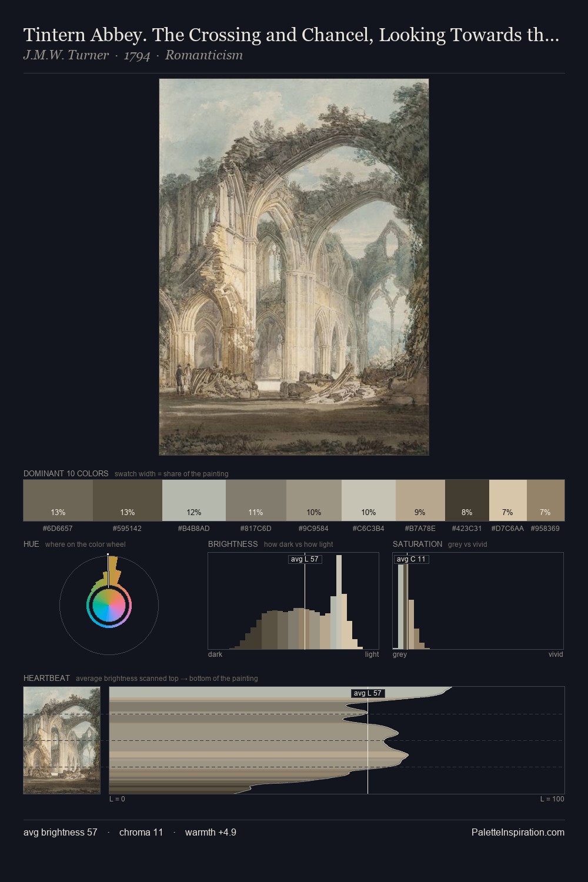Click the 'light' axis label under brightness histogram
588x882 pixels.
tap(372, 654)
